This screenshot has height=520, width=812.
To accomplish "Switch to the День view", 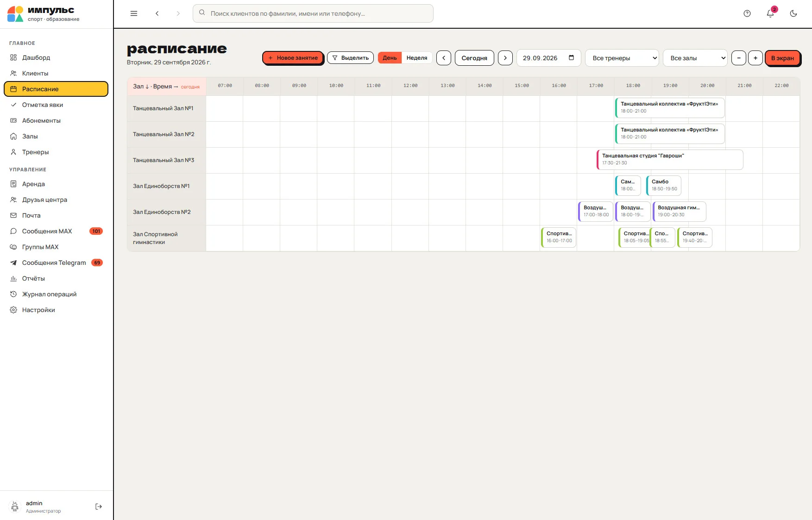I will point(390,58).
